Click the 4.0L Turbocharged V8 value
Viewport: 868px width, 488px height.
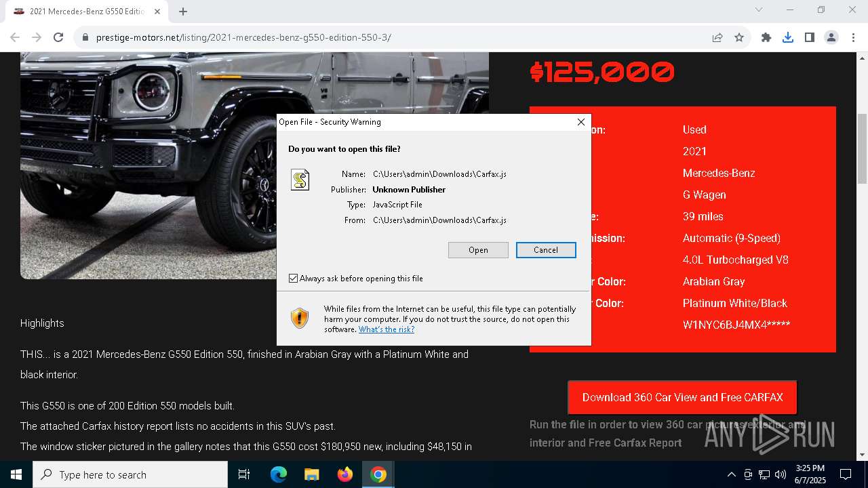tap(736, 260)
